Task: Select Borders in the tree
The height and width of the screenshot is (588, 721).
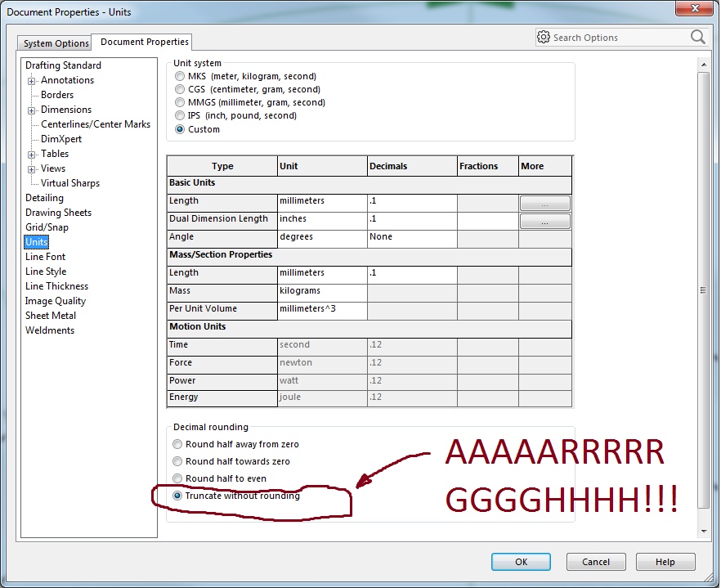Action: (x=57, y=95)
